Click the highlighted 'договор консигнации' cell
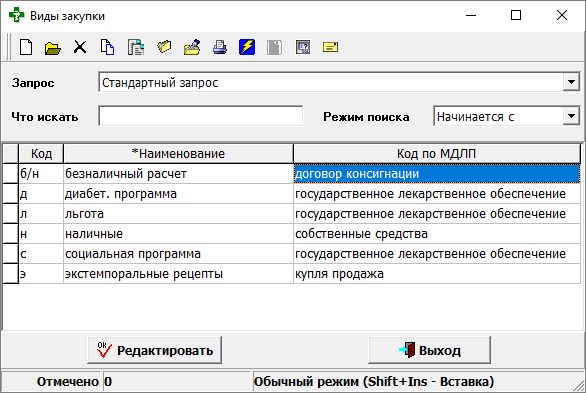The image size is (586, 393). [437, 174]
